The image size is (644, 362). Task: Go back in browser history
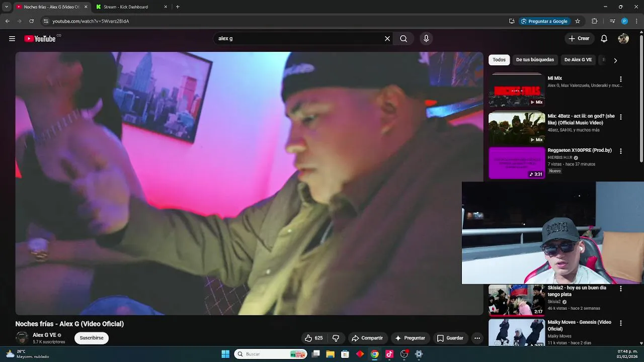coord(8,21)
